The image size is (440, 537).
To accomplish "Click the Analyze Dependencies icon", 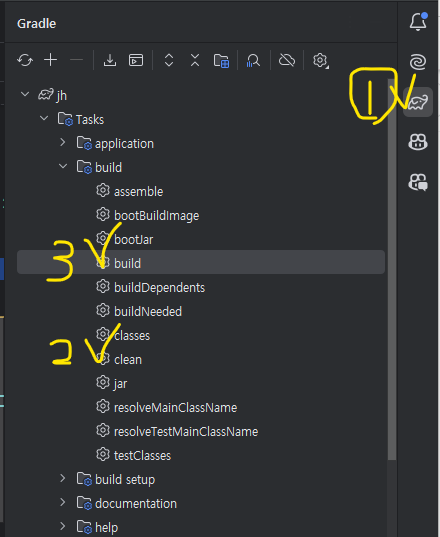I will [253, 61].
